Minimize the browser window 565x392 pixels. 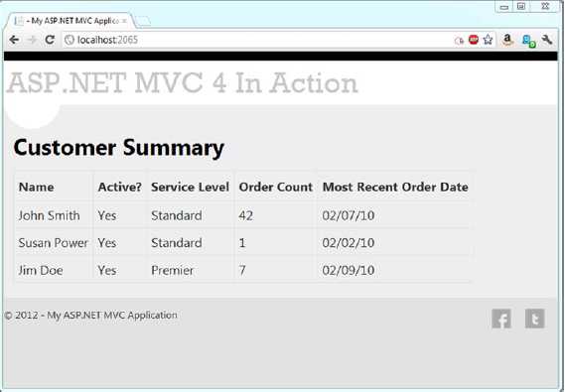[x=504, y=7]
